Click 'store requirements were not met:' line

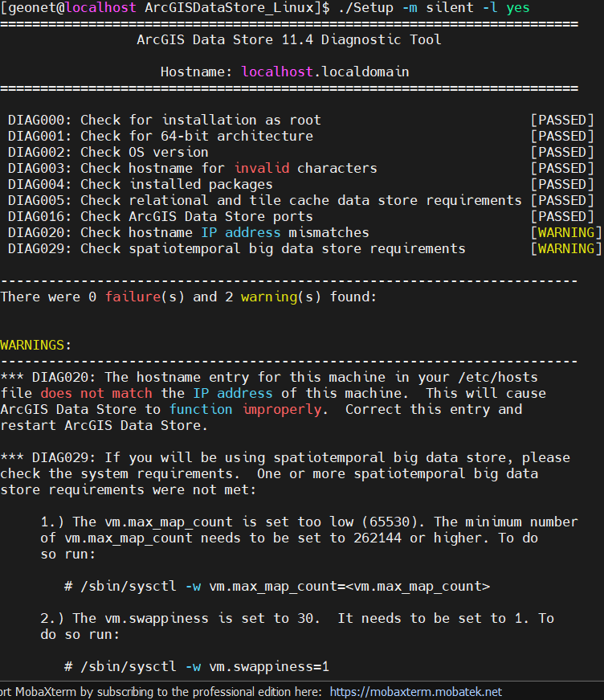click(x=129, y=489)
